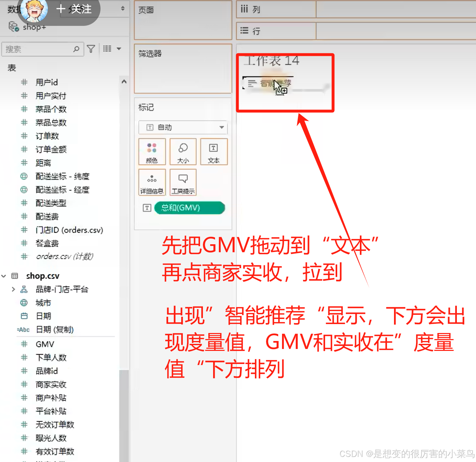Click the 工作表 14 sheet title
Screen dimensions: 476x462
coord(271,60)
